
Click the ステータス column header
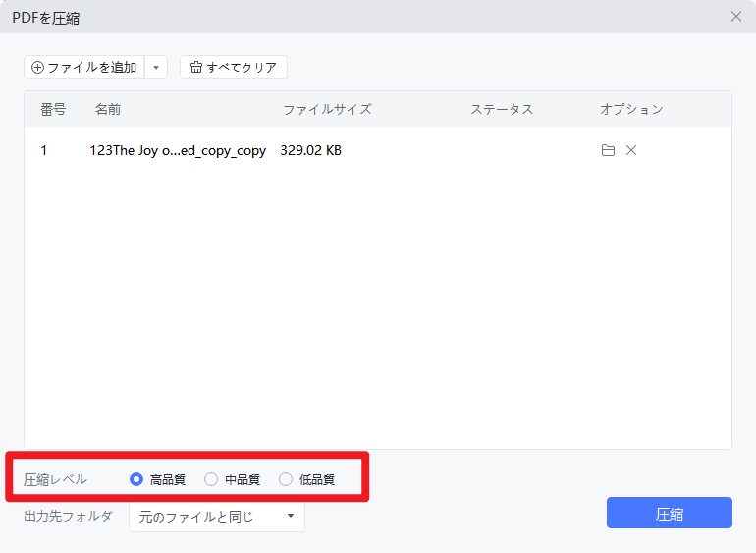[x=502, y=109]
